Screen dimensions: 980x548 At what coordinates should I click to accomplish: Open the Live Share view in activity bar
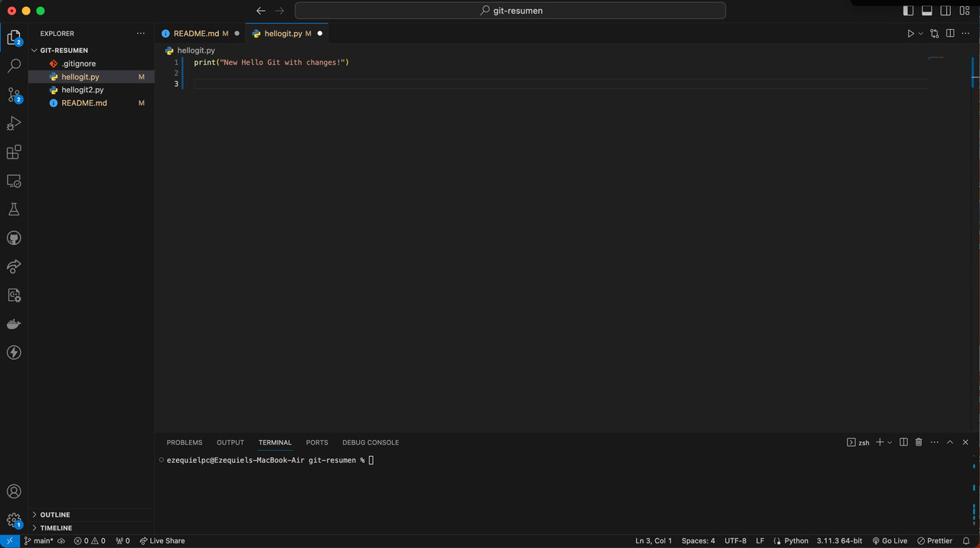[x=14, y=266]
